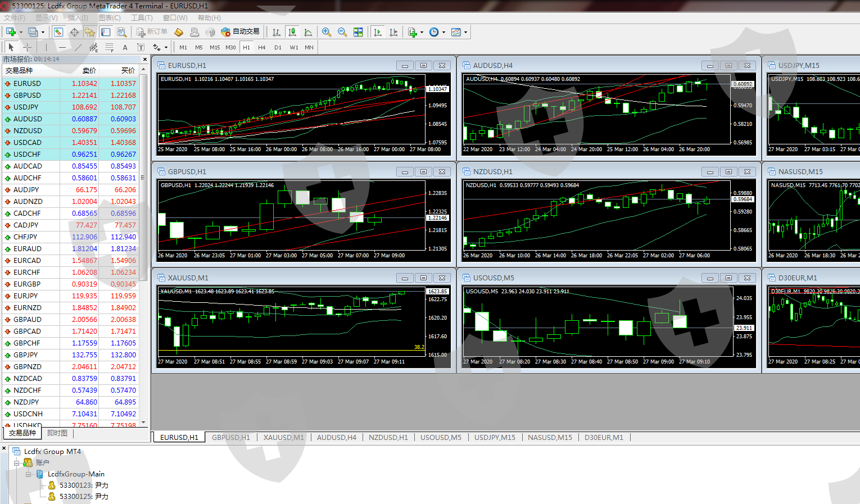The width and height of the screenshot is (860, 504).
Task: Open the Strategy Tester icon
Action: click(121, 32)
